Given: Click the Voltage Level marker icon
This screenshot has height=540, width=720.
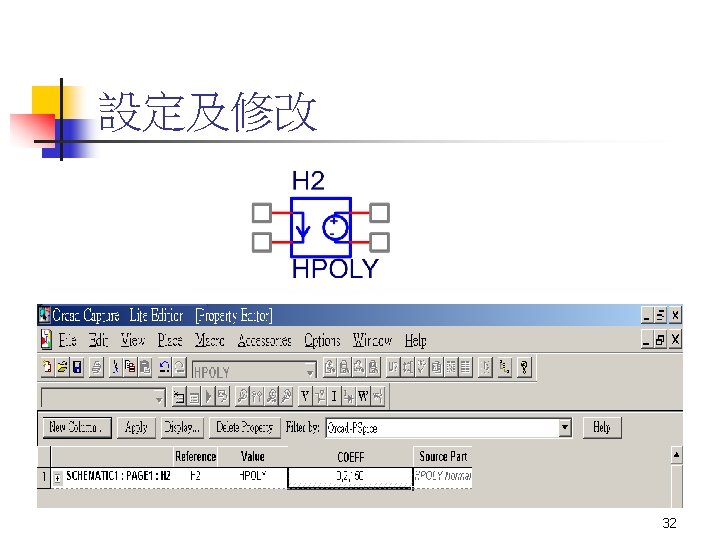Looking at the screenshot, I should tap(242, 396).
